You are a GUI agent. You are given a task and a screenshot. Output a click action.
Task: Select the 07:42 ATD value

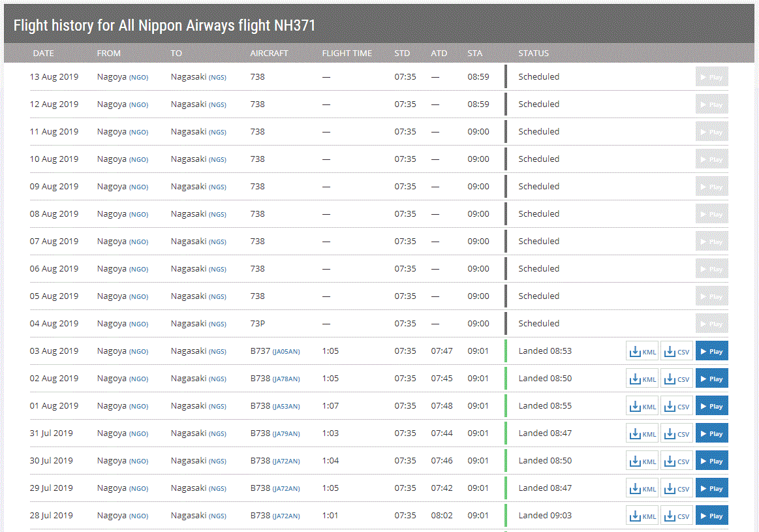click(x=442, y=488)
